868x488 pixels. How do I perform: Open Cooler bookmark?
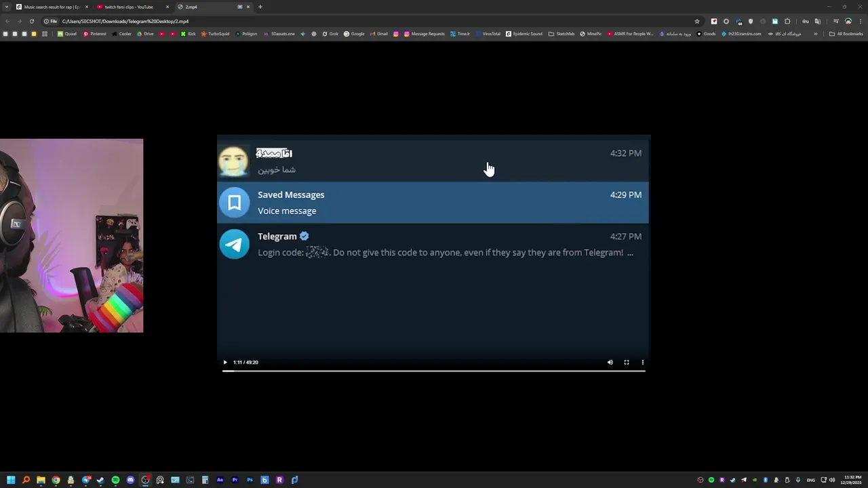(122, 33)
